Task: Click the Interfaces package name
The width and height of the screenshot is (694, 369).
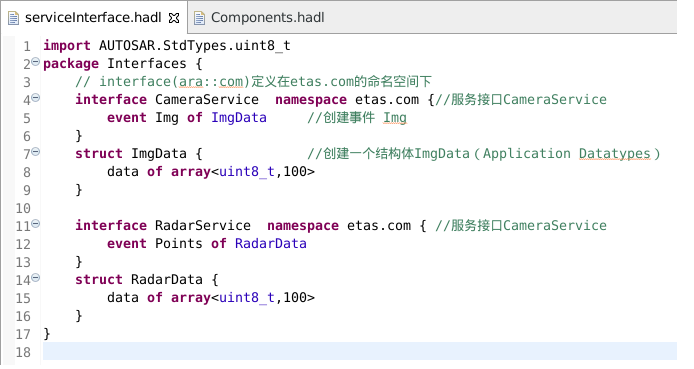Action: [x=147, y=64]
